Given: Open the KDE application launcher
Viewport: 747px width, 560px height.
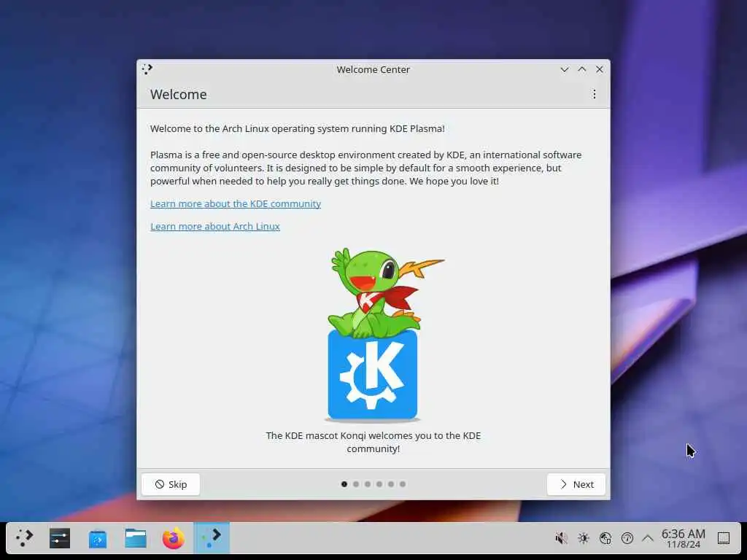Looking at the screenshot, I should (24, 538).
